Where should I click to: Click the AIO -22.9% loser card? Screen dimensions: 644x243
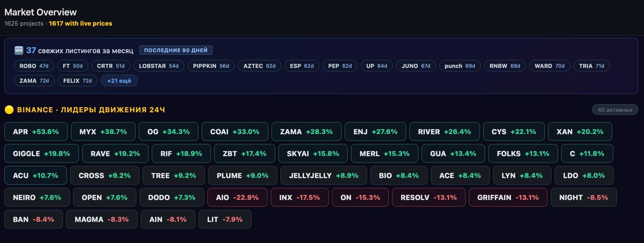coord(237,198)
